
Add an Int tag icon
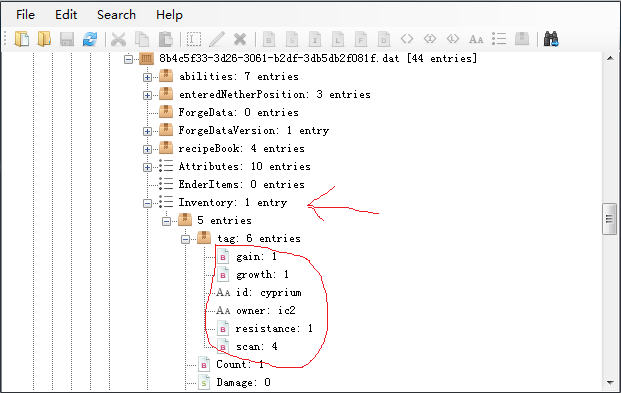(315, 39)
